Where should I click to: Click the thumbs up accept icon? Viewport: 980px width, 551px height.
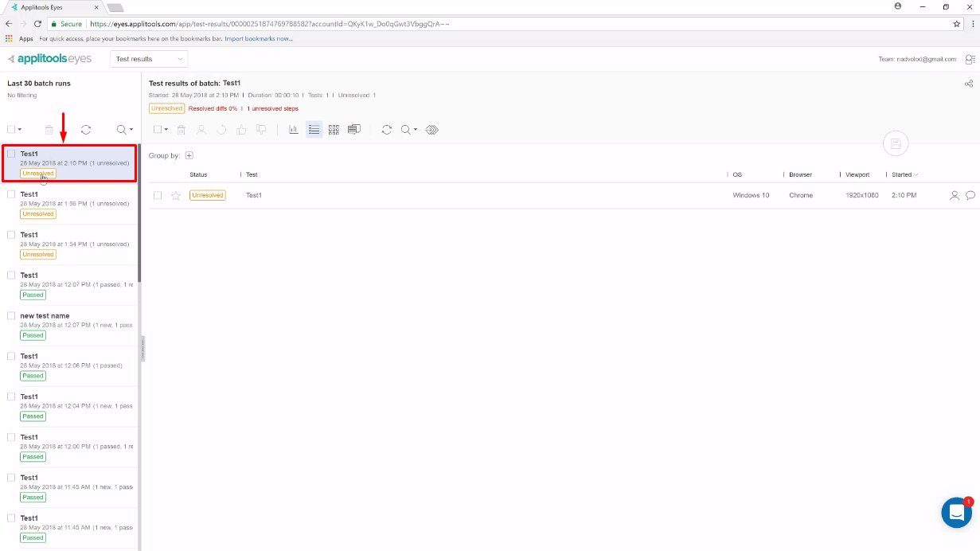(x=241, y=129)
